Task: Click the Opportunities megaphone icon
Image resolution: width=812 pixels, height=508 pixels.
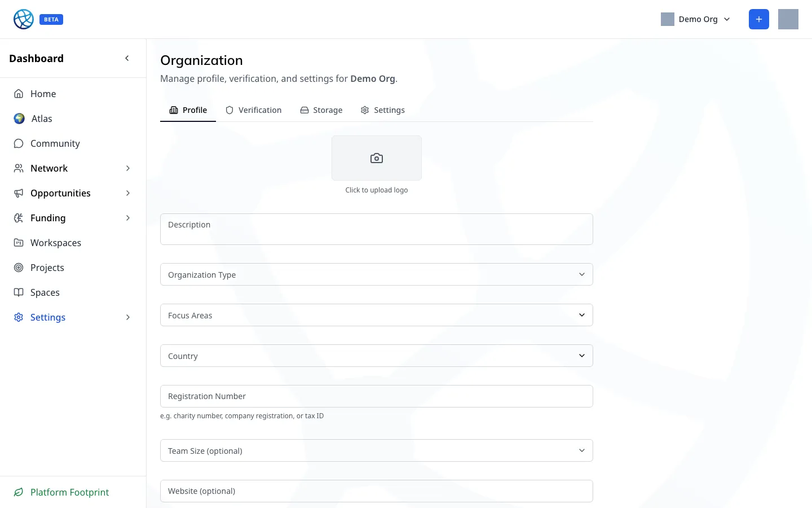Action: click(19, 193)
